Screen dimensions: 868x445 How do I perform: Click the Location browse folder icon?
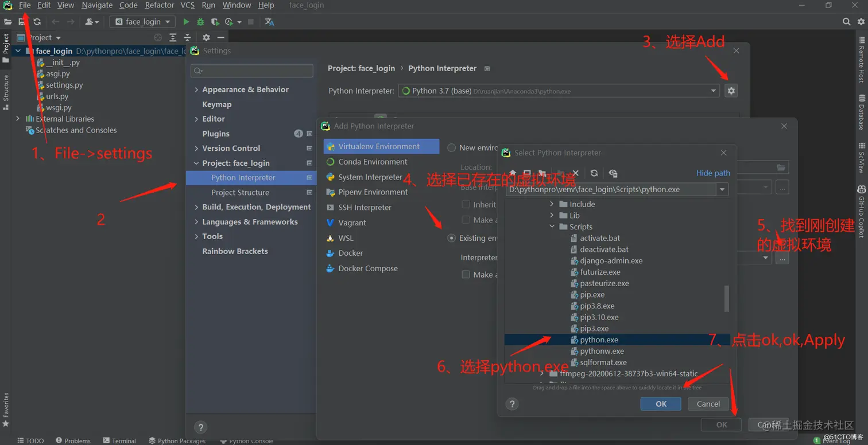pyautogui.click(x=781, y=167)
